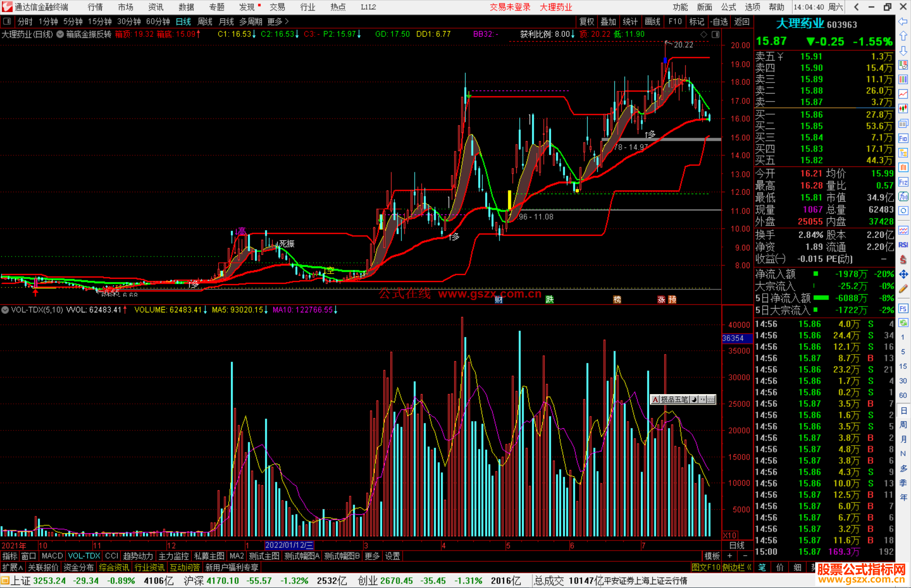
Task: Click the orange document sidebar icon
Action: tap(903, 167)
